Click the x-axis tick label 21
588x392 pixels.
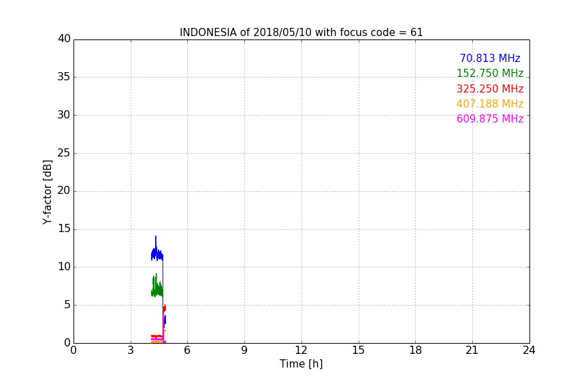click(x=472, y=350)
